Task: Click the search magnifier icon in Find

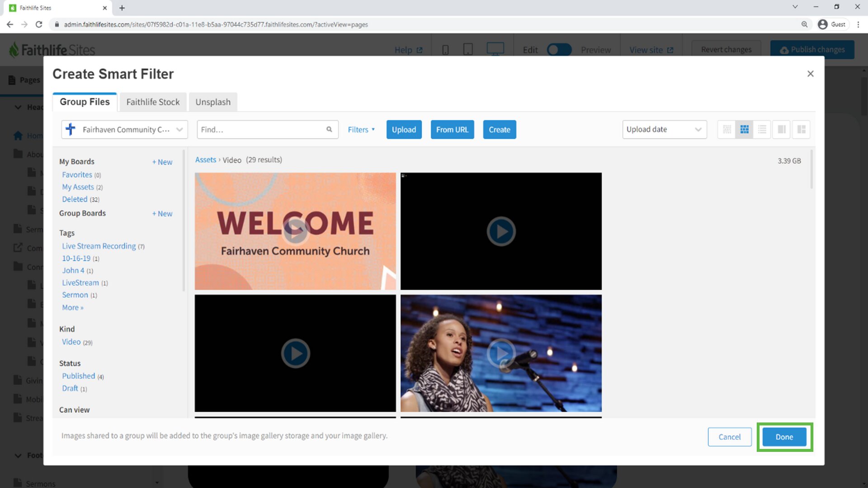Action: click(x=329, y=130)
